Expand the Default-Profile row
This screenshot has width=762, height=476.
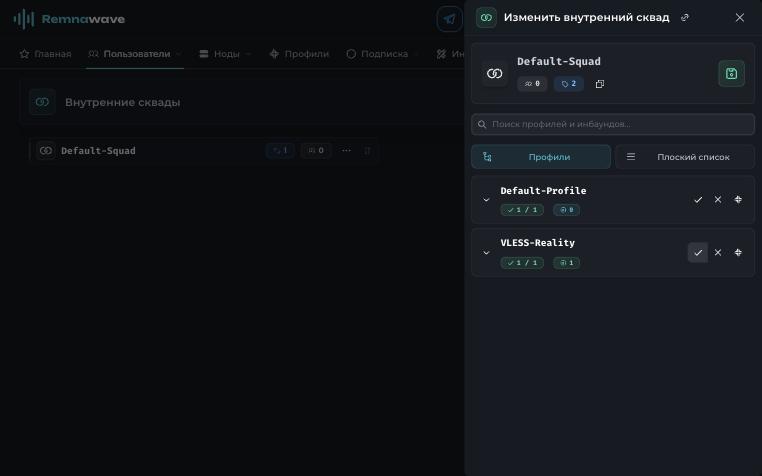point(486,200)
